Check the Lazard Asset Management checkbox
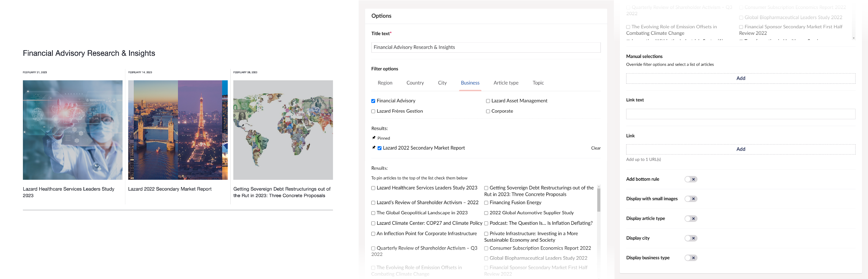 (x=488, y=101)
